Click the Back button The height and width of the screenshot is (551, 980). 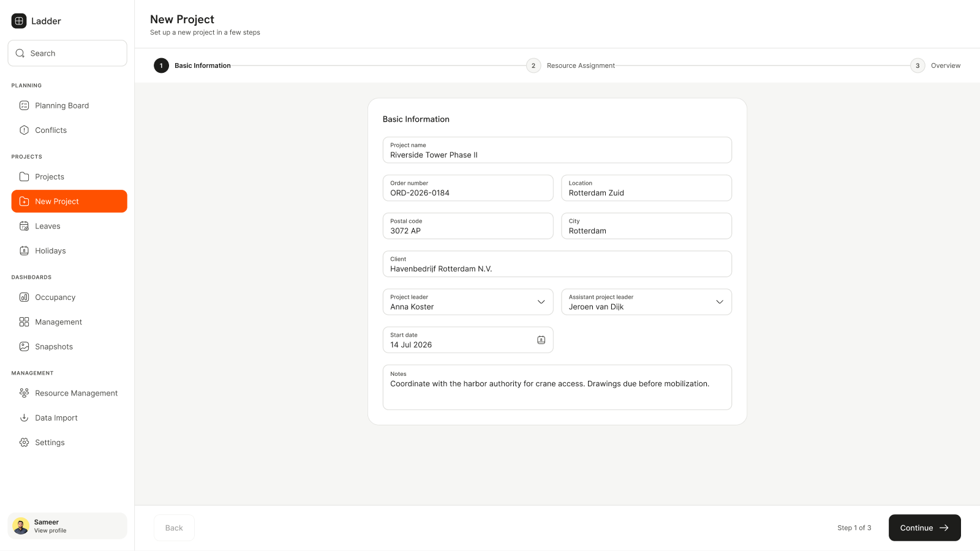click(x=174, y=528)
